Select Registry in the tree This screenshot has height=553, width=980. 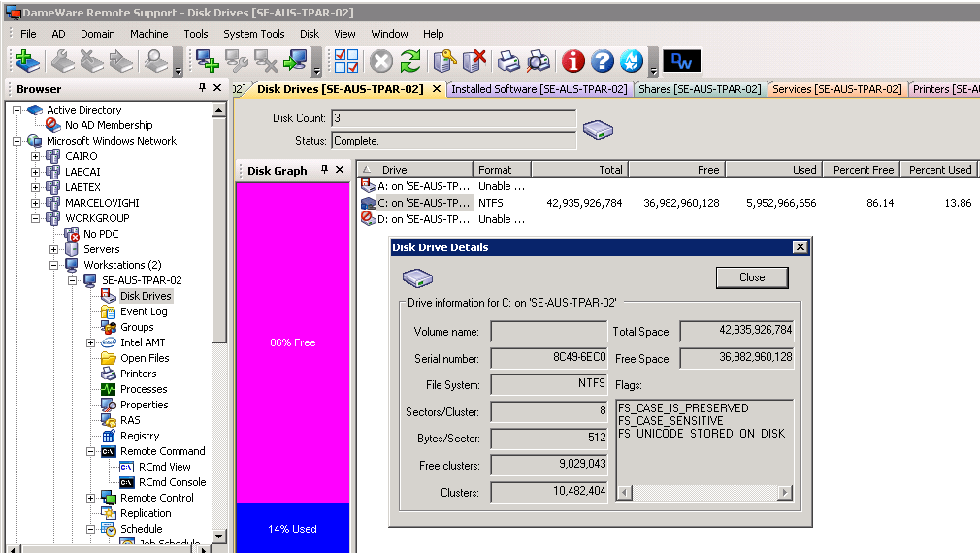[140, 436]
